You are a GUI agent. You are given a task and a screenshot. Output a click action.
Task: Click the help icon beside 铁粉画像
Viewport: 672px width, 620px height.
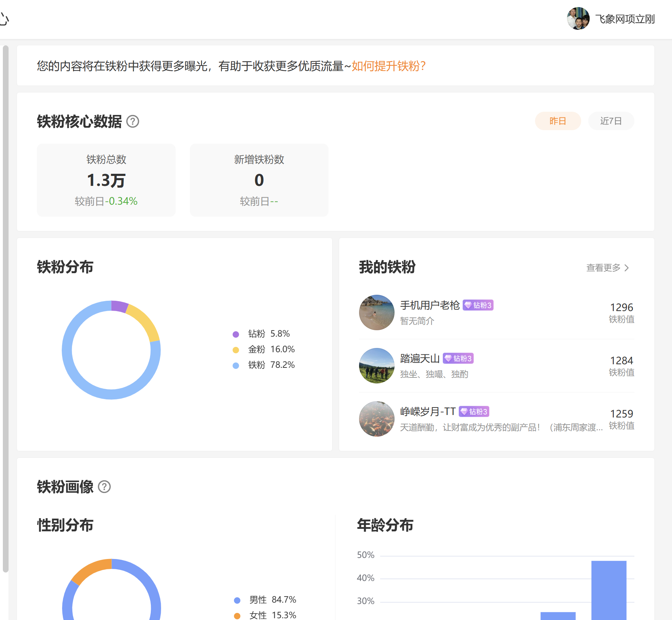pyautogui.click(x=104, y=487)
